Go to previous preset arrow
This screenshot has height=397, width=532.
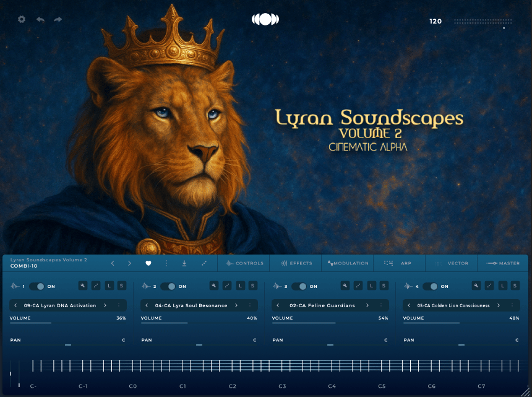pos(113,263)
